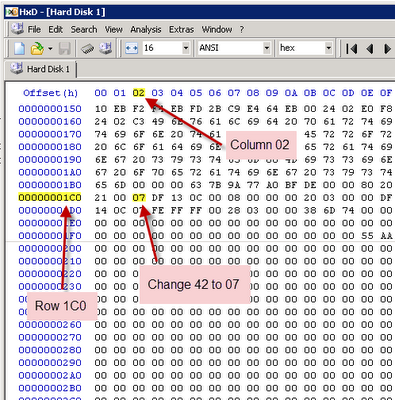The width and height of the screenshot is (395, 400).
Task: Click the New file toolbar icon
Action: (x=19, y=49)
